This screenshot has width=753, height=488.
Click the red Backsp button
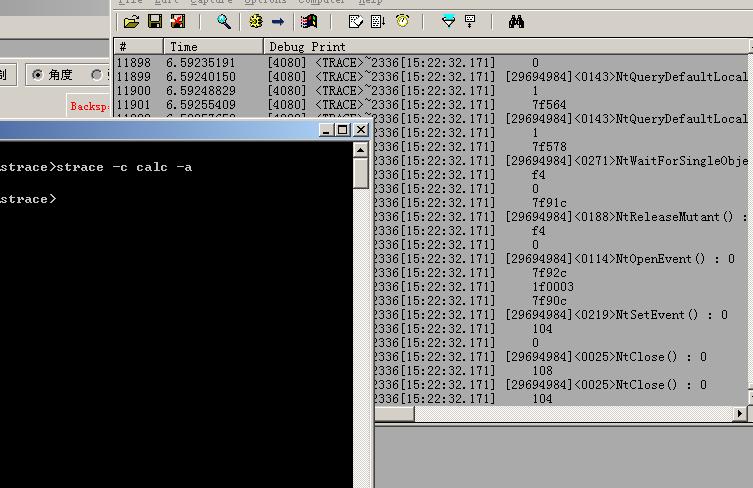pos(88,106)
